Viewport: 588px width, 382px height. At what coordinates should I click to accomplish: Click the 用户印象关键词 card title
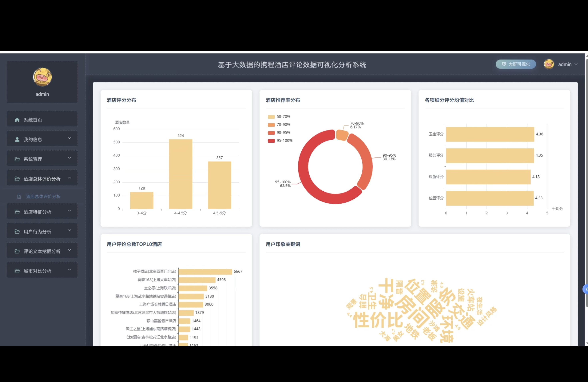click(x=283, y=244)
